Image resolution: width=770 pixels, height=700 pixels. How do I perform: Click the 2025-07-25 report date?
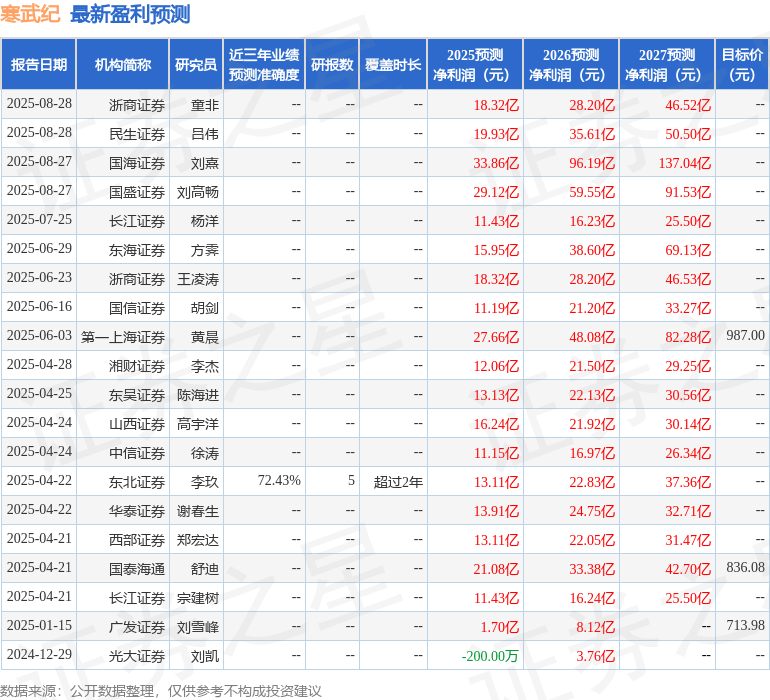39,219
